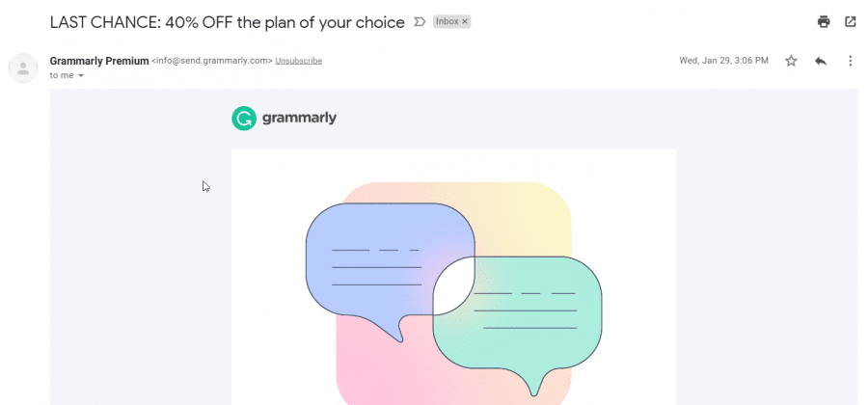Image resolution: width=868 pixels, height=405 pixels.
Task: Open the More options three-dot menu
Action: point(850,61)
